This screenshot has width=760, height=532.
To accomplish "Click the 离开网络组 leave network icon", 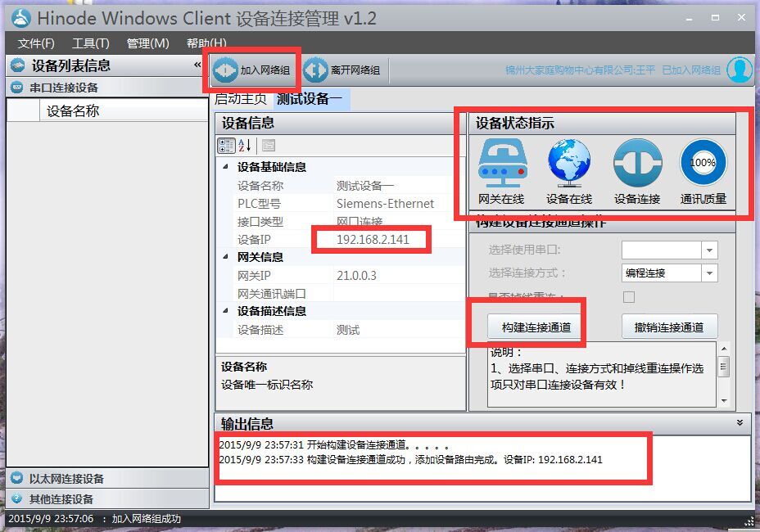I will pos(315,70).
